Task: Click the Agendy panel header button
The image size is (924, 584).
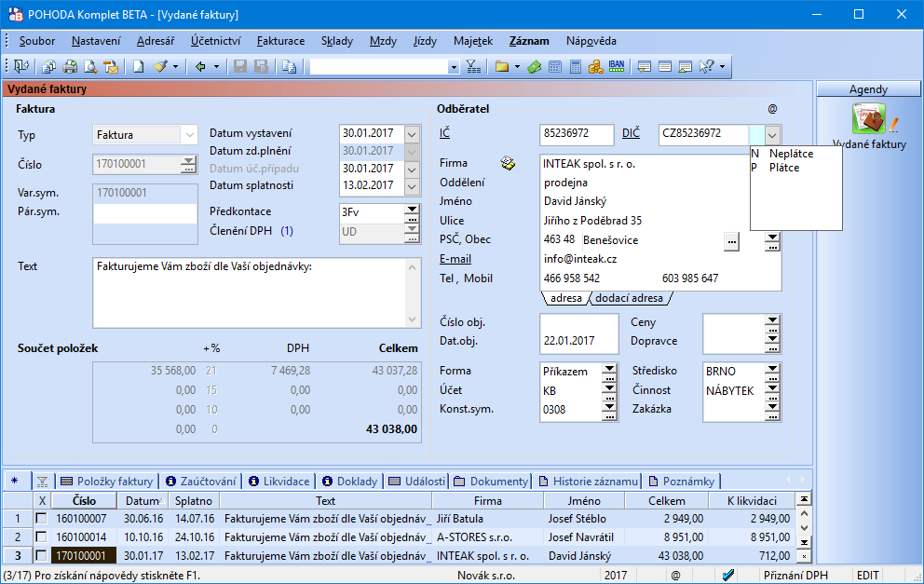Action: click(x=868, y=89)
